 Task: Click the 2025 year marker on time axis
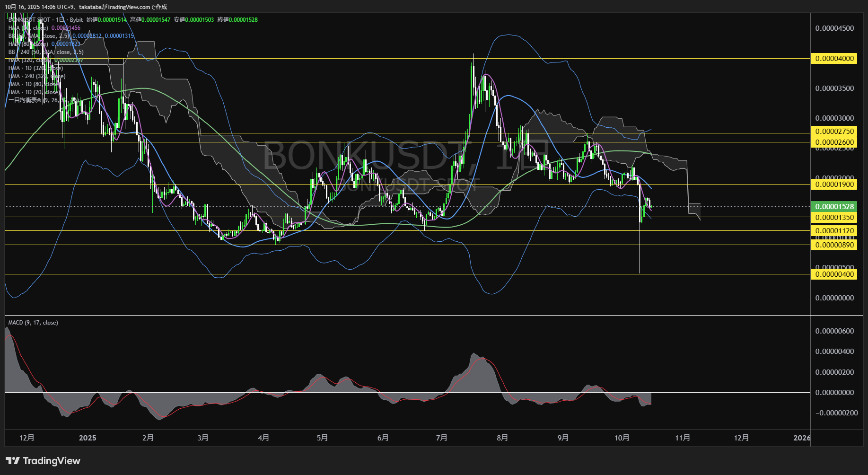coord(88,438)
